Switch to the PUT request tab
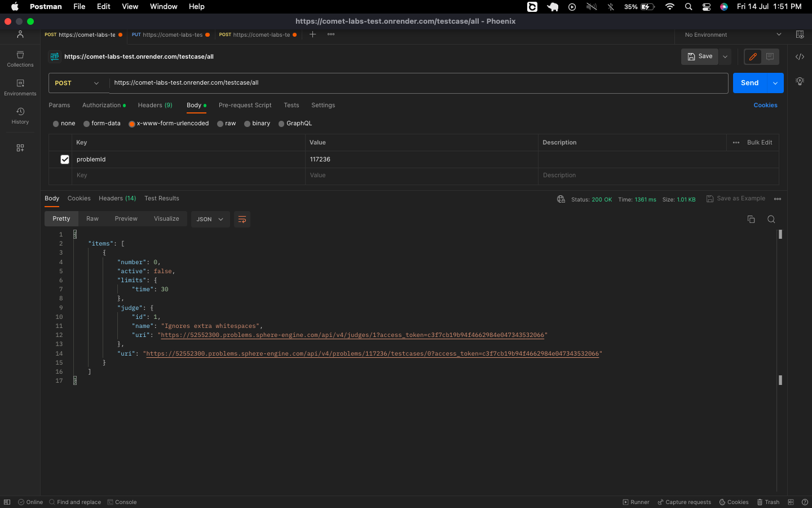This screenshot has width=812, height=508. pyautogui.click(x=170, y=34)
